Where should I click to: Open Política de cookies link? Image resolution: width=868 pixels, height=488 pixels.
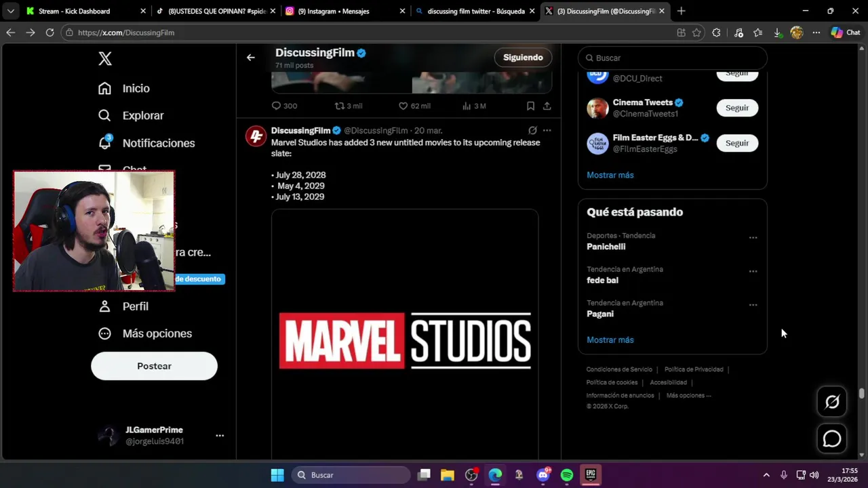[612, 382]
